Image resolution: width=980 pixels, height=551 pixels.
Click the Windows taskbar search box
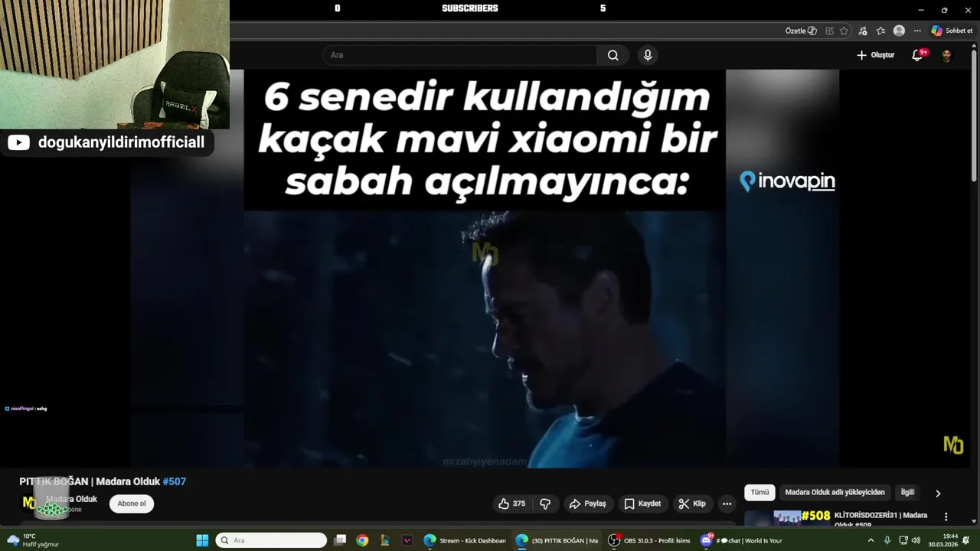tap(271, 540)
